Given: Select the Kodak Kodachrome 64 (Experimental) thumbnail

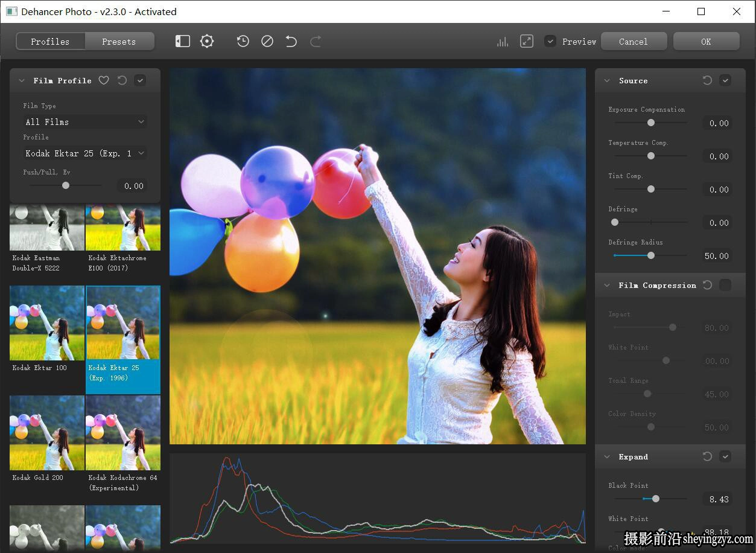Looking at the screenshot, I should click(123, 433).
